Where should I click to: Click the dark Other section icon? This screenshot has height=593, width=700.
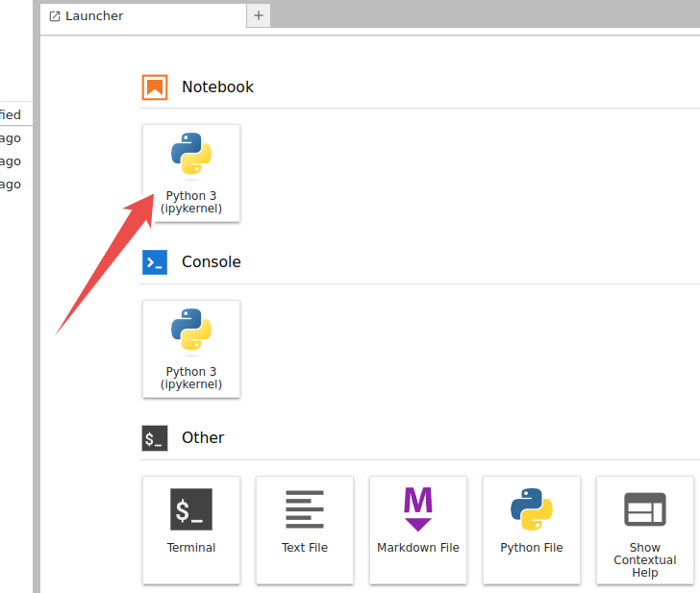[155, 438]
